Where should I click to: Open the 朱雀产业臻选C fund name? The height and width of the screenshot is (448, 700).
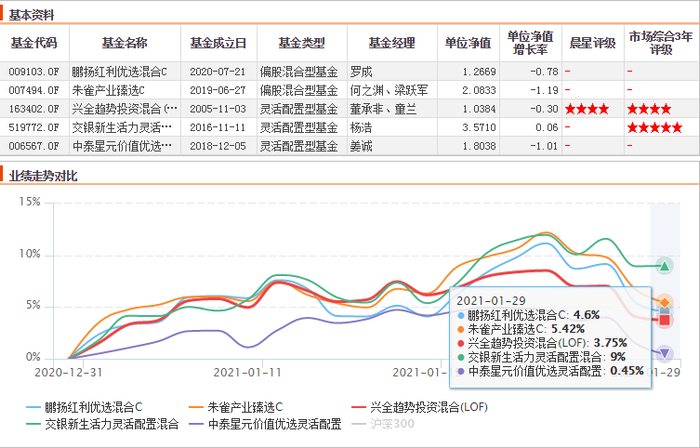108,90
